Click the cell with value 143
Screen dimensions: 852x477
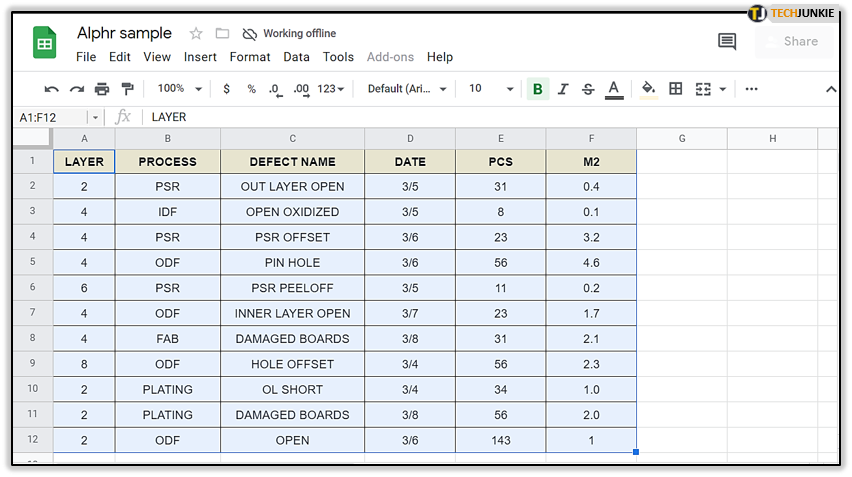(500, 441)
